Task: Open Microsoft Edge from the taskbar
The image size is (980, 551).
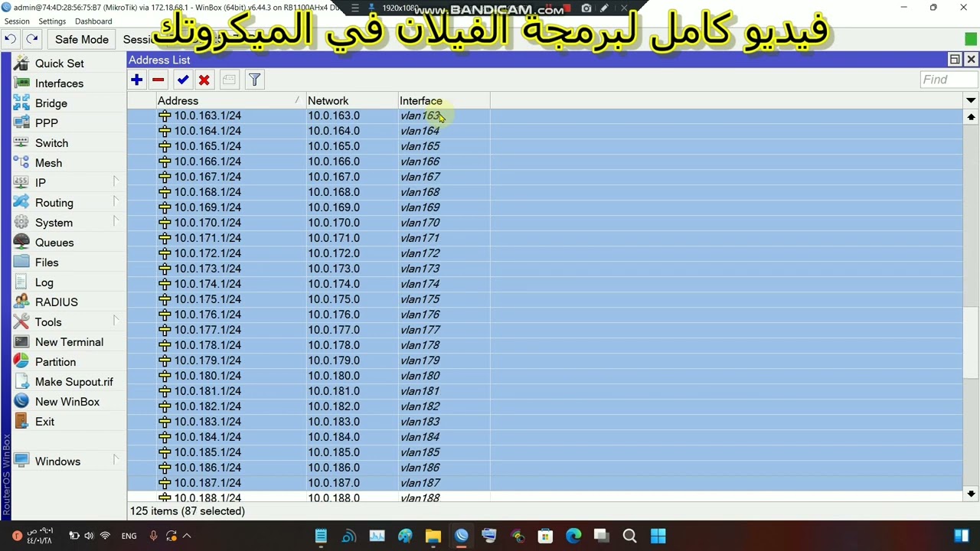Action: click(x=573, y=536)
